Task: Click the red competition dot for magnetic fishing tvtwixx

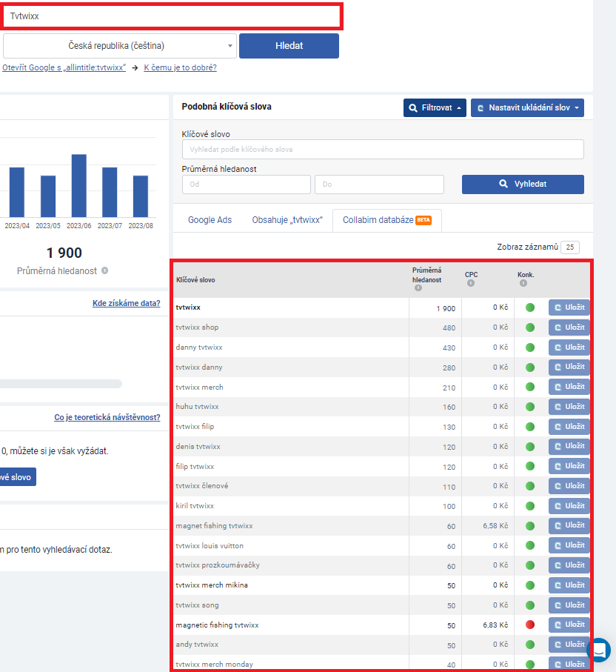Action: [530, 625]
